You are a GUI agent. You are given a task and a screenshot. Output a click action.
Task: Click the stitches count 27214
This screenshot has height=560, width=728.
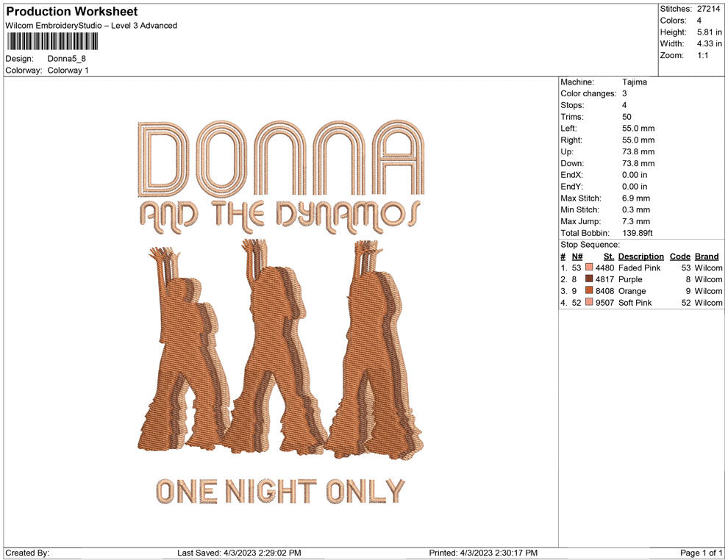(708, 9)
